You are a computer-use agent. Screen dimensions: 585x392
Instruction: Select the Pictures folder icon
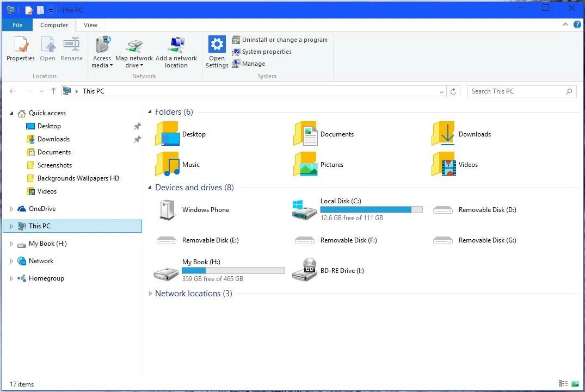(305, 164)
